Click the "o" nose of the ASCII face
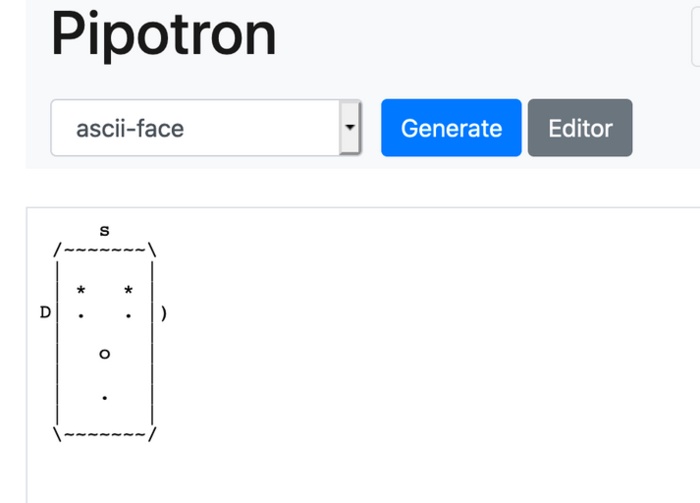Viewport: 700px width, 503px height. point(104,354)
